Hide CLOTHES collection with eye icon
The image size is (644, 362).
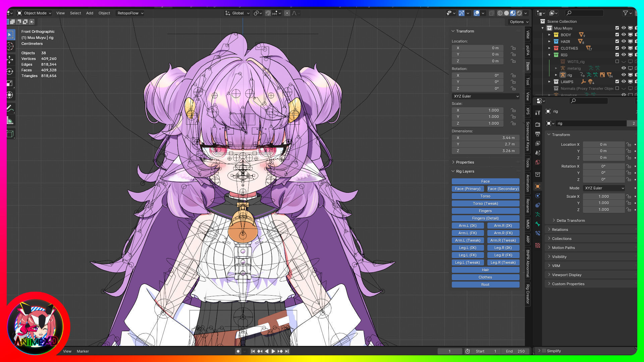tap(624, 48)
